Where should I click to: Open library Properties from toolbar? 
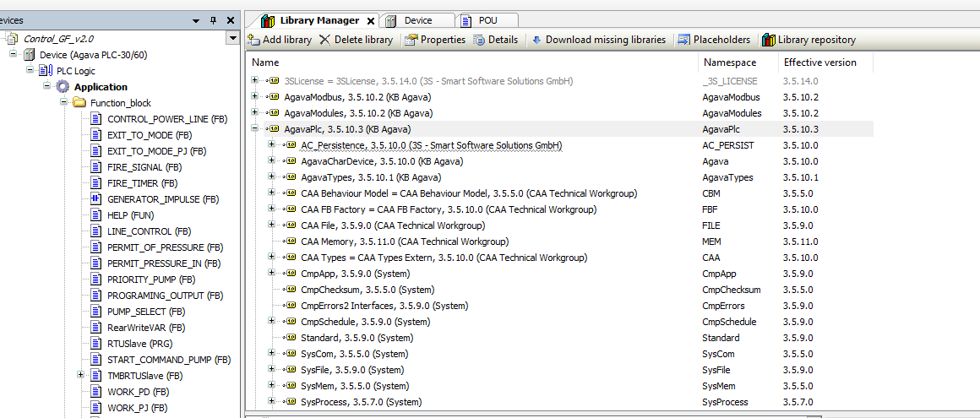[x=411, y=40]
